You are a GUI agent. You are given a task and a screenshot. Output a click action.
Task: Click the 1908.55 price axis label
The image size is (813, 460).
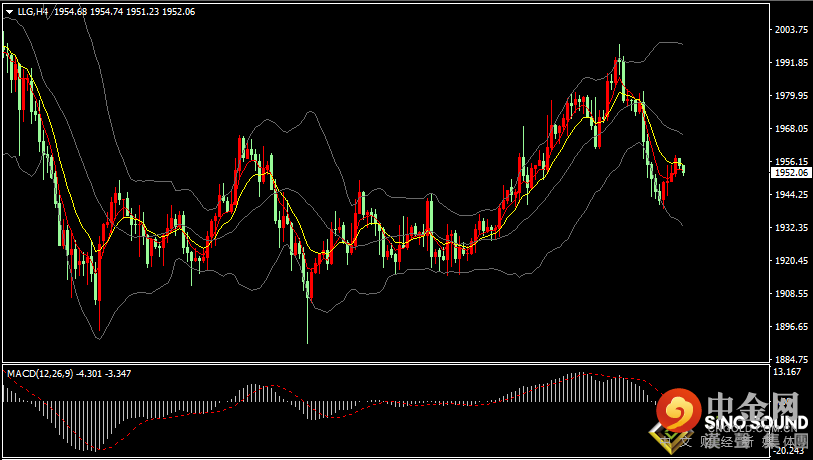coord(791,294)
